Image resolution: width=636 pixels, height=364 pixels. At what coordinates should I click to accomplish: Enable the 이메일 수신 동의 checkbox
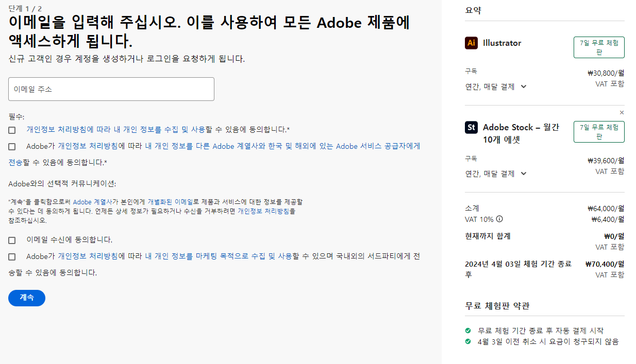point(12,239)
